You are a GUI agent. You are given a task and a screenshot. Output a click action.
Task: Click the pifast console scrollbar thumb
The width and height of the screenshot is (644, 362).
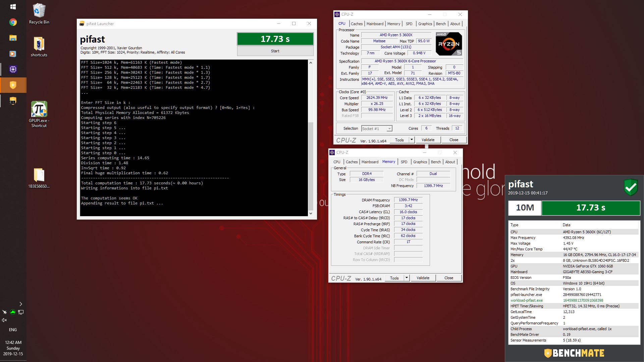311,166
